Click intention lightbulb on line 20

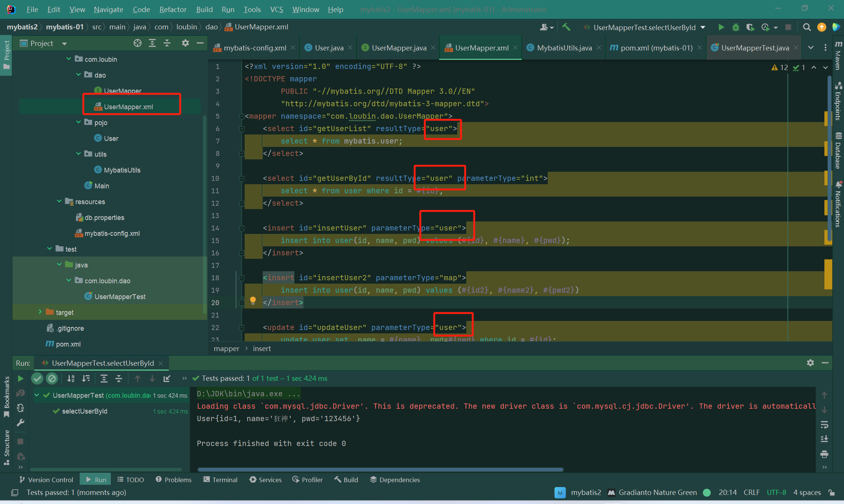tap(253, 301)
